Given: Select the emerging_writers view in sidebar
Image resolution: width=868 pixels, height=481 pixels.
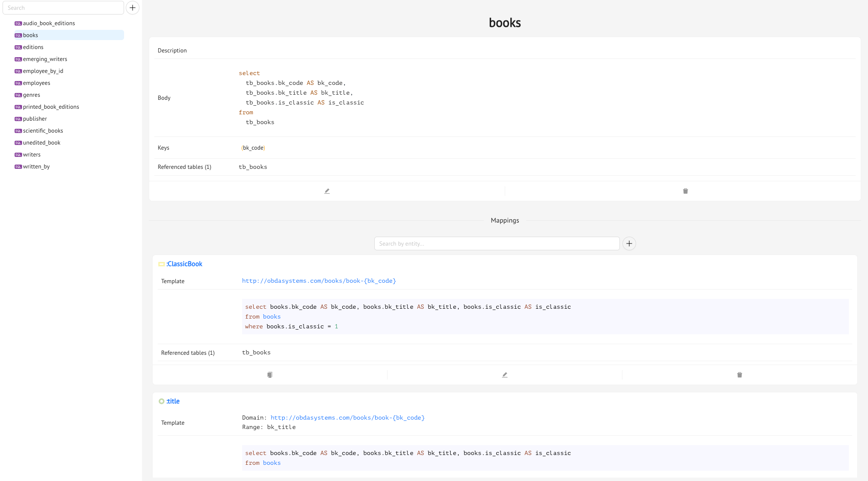Looking at the screenshot, I should pos(44,59).
